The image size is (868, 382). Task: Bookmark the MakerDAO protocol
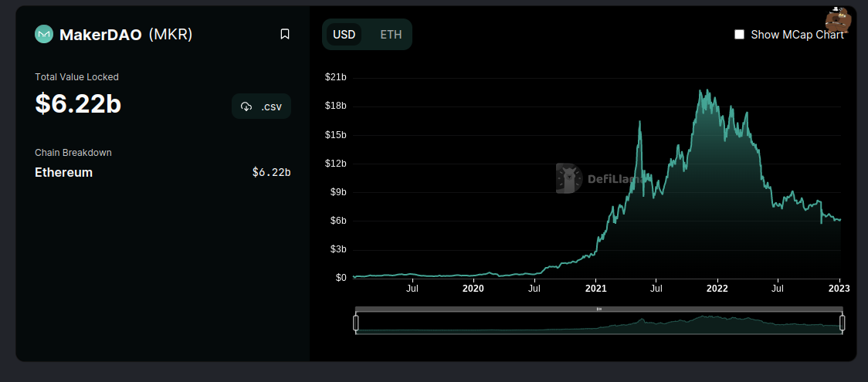[x=284, y=34]
